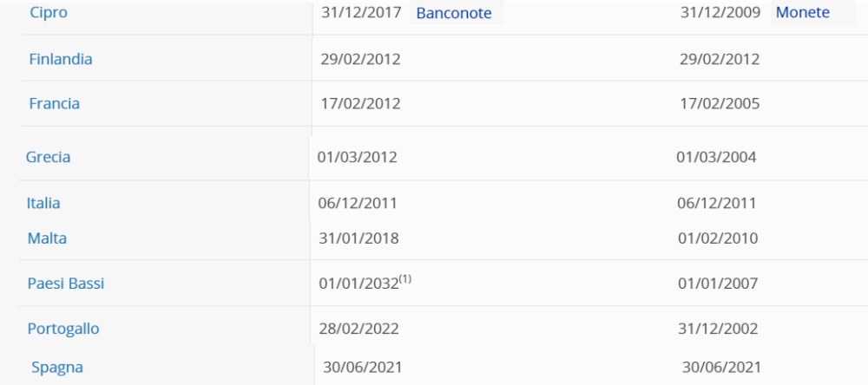Select Malta's date 31/01/2018
Screen dimensions: 868x385
point(359,238)
